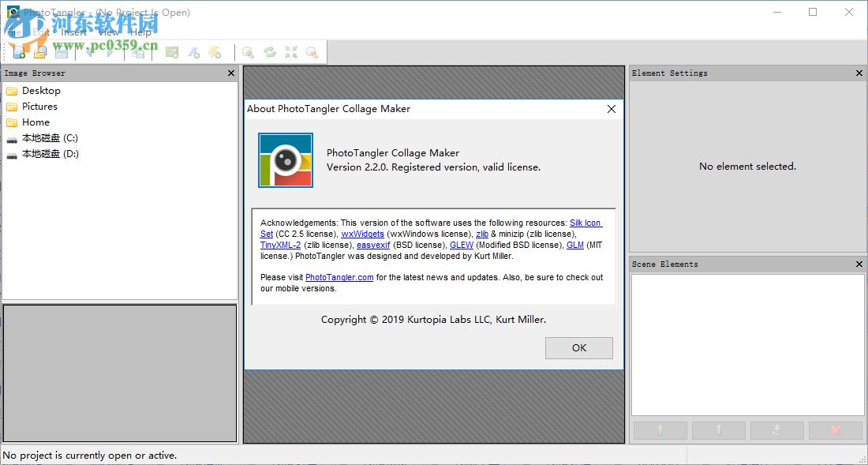Select the Pictures folder in Image Browser
Image resolution: width=868 pixels, height=465 pixels.
click(x=39, y=106)
